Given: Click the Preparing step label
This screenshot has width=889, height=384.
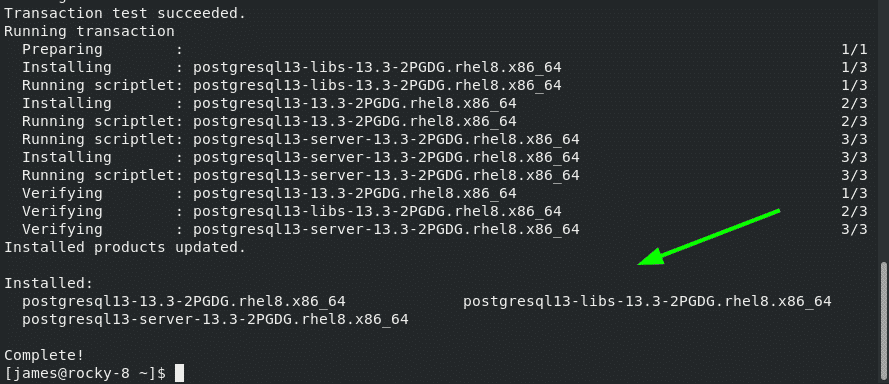Looking at the screenshot, I should pyautogui.click(x=62, y=49).
